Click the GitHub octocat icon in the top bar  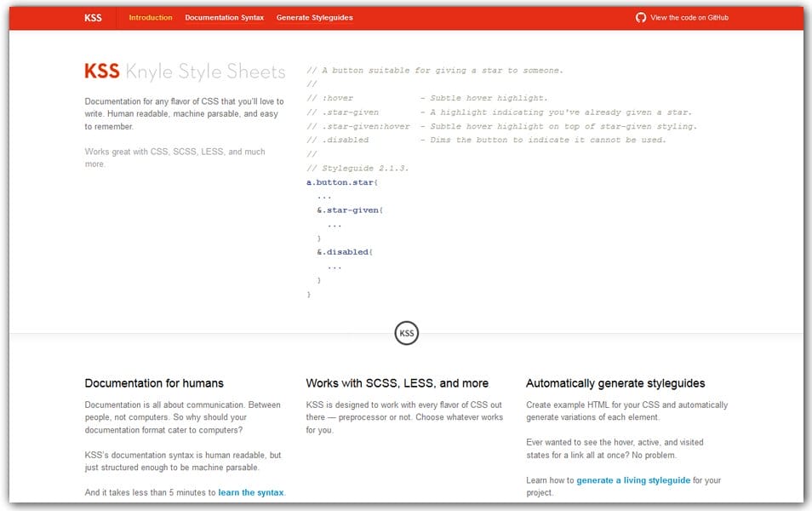pos(639,16)
